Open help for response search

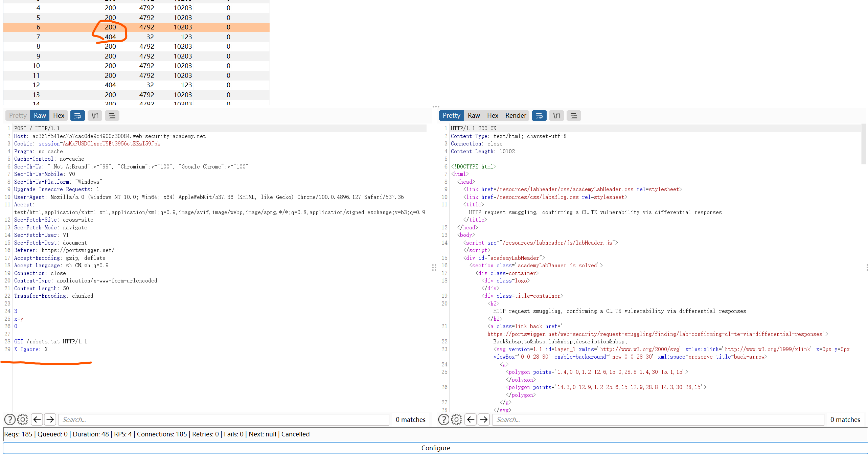click(443, 419)
